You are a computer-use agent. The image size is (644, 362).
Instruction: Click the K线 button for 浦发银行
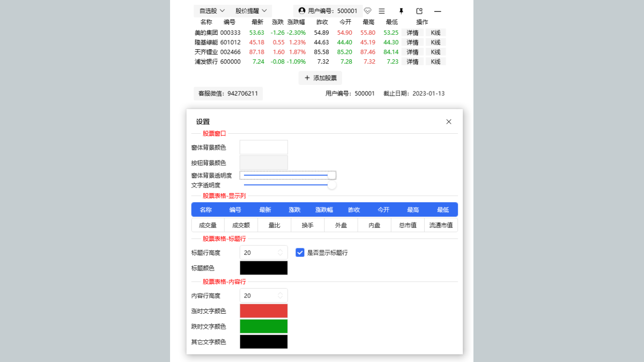point(435,61)
